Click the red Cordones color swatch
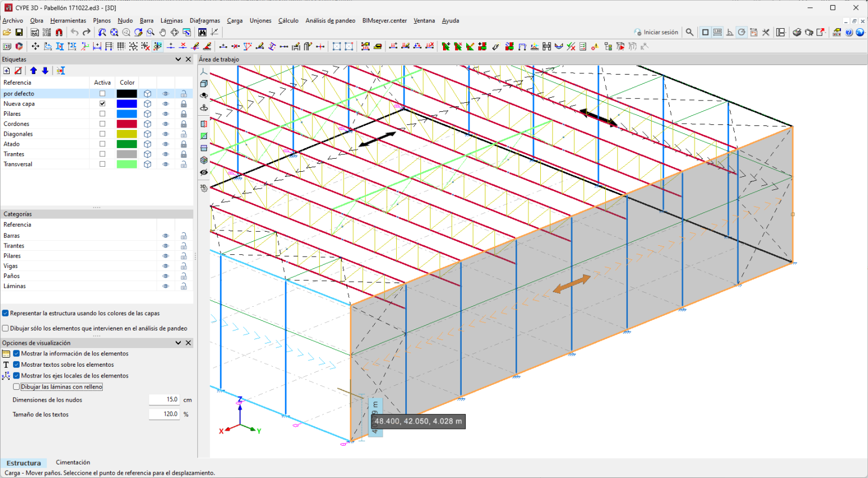Viewport: 868px width, 478px height. click(x=127, y=124)
